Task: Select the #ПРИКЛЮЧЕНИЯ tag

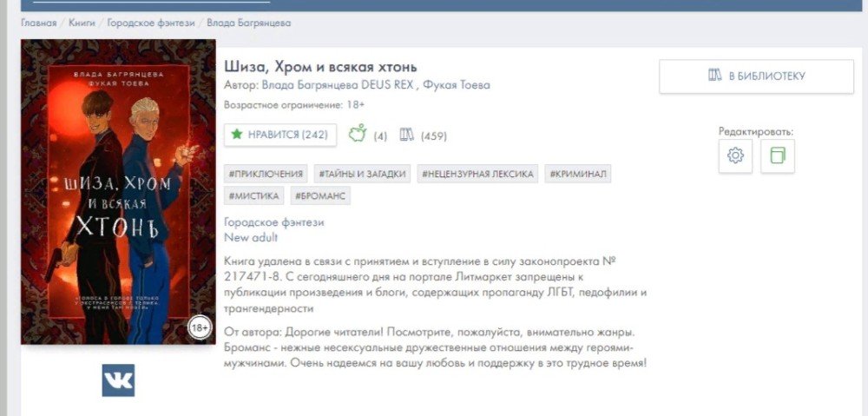Action: [x=265, y=174]
